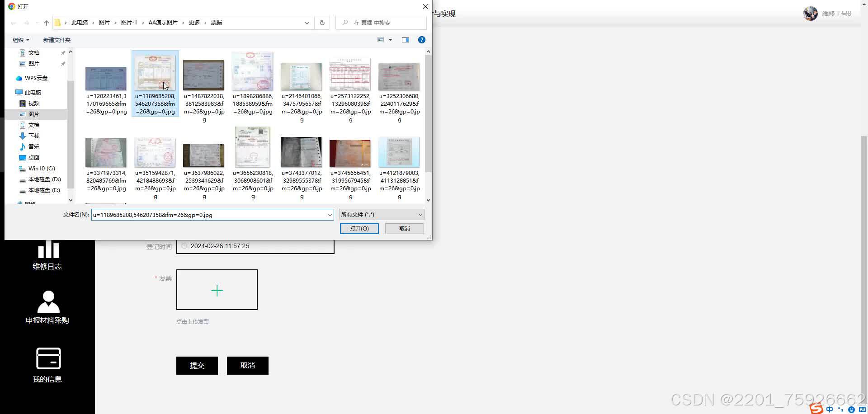The image size is (868, 414).
Task: Click the plus upload box for 发票
Action: tap(217, 290)
